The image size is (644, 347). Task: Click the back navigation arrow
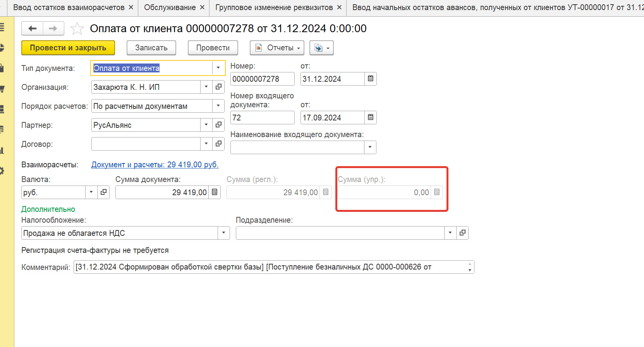click(33, 29)
